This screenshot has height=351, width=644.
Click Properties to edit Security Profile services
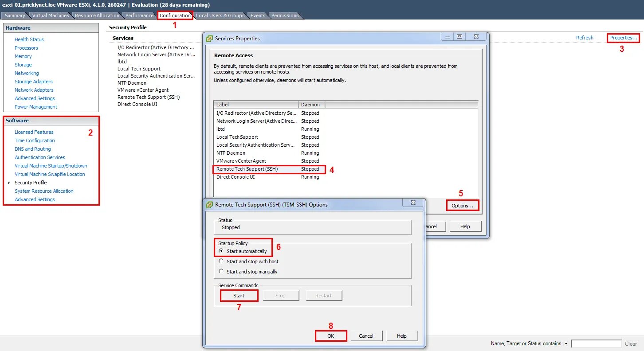[x=623, y=38]
